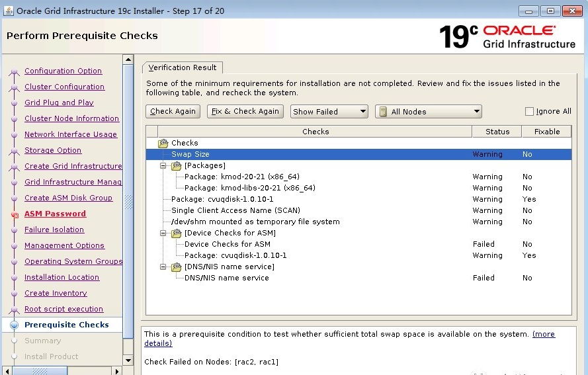The width and height of the screenshot is (588, 375).
Task: Click the sidebar scroll up arrow
Action: click(x=128, y=60)
